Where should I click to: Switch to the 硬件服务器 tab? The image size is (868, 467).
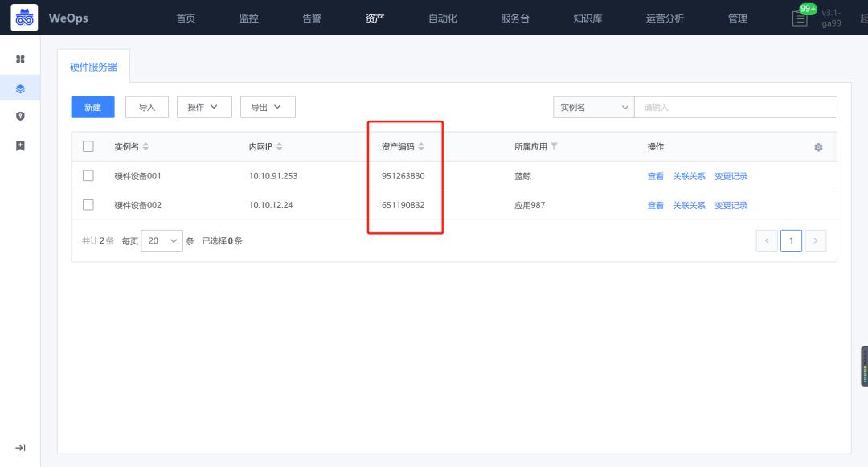point(93,67)
